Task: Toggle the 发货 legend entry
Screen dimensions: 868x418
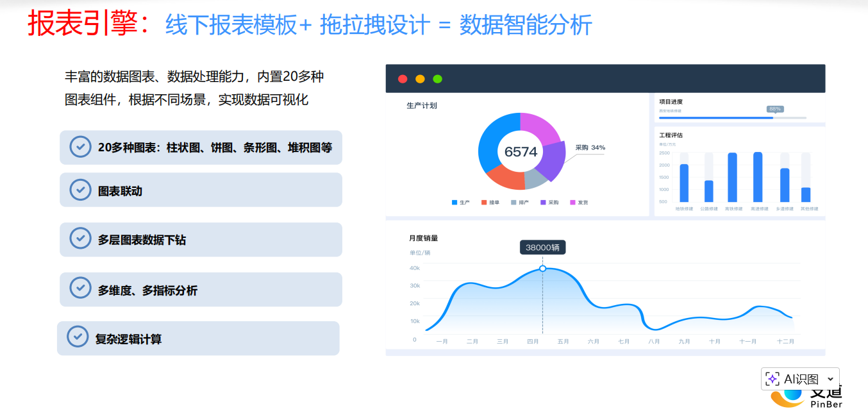Action: click(578, 203)
